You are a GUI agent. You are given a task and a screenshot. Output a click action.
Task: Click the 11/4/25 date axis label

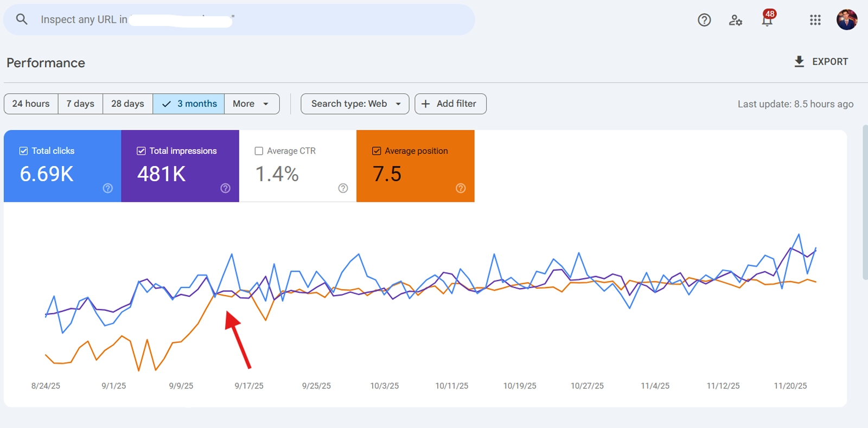tap(655, 386)
